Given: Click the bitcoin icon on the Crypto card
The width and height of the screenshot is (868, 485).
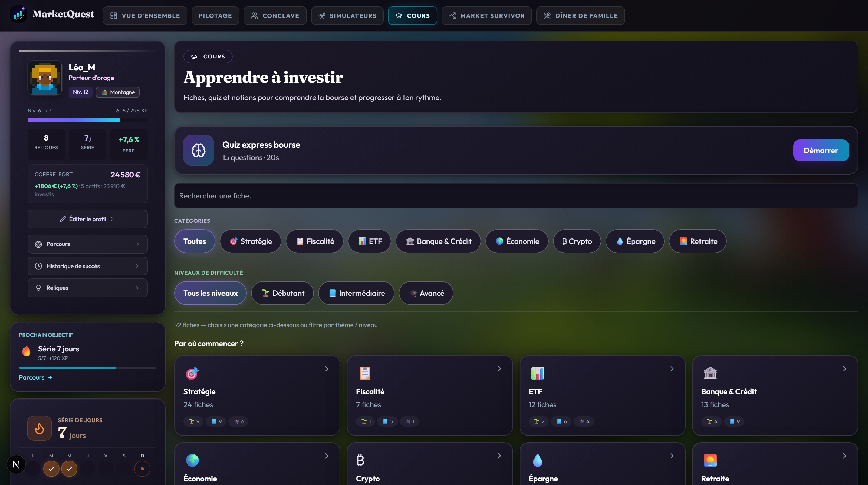Looking at the screenshot, I should coord(360,460).
